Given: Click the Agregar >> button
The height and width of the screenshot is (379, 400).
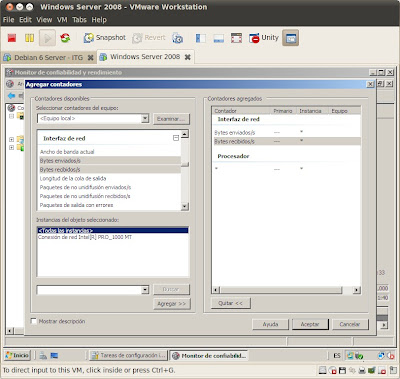Looking at the screenshot, I should 172,304.
